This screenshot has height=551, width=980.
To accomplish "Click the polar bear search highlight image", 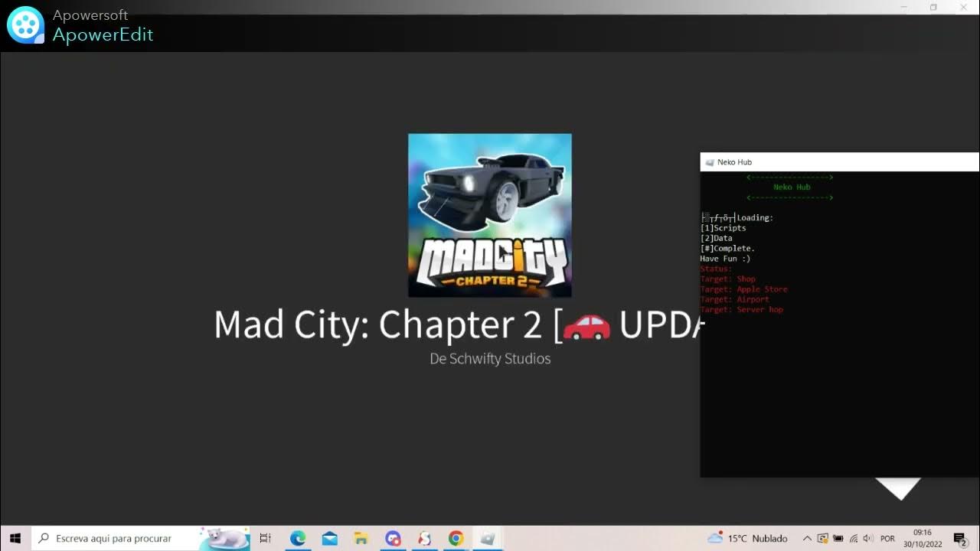I will coord(224,539).
